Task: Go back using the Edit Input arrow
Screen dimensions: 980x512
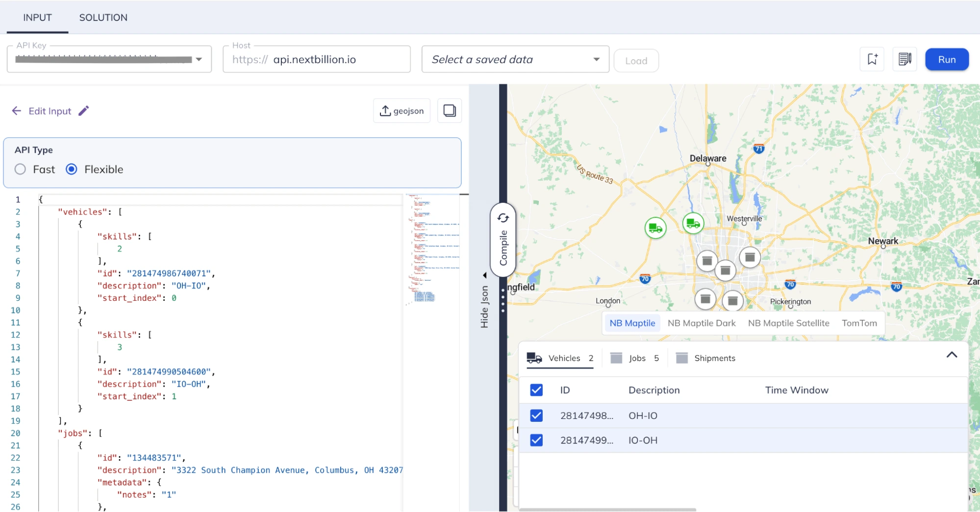Action: pos(17,111)
